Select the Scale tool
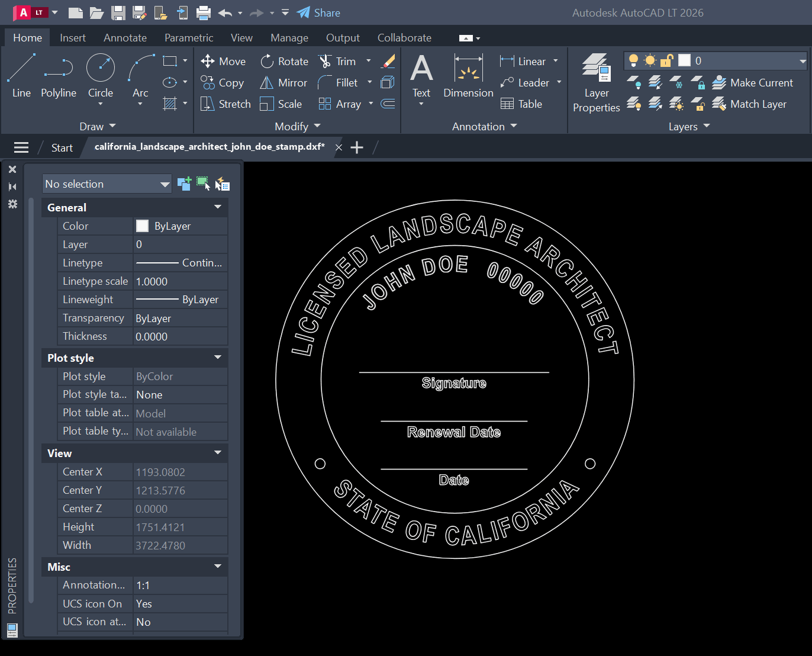 281,104
